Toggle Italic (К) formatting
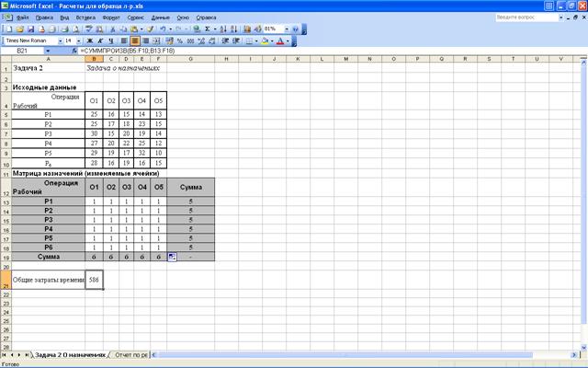Screen dimensions: 588x368 [100, 40]
